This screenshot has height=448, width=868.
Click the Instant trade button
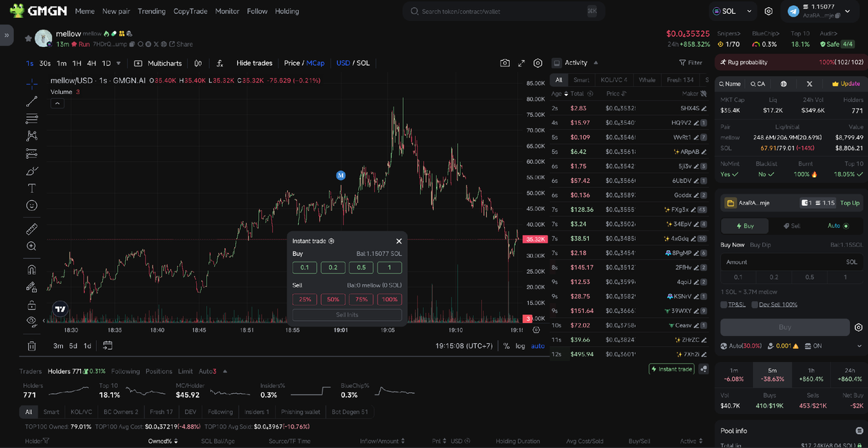click(x=672, y=369)
